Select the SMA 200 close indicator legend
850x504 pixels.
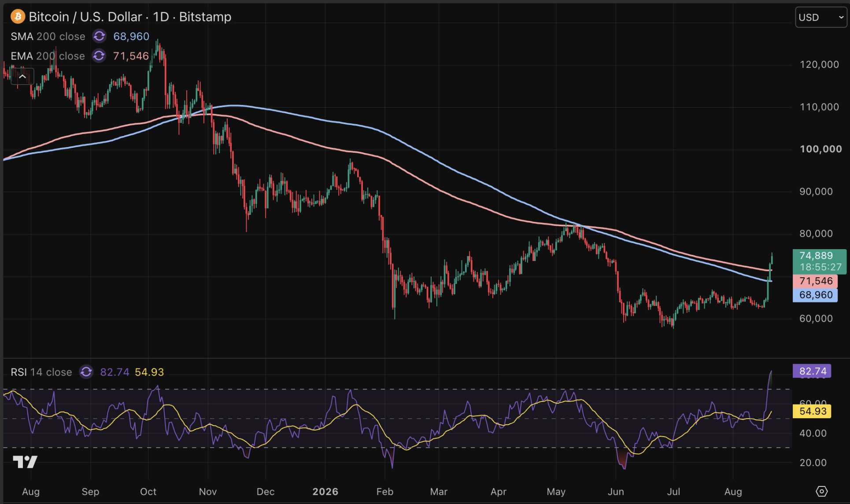click(48, 36)
